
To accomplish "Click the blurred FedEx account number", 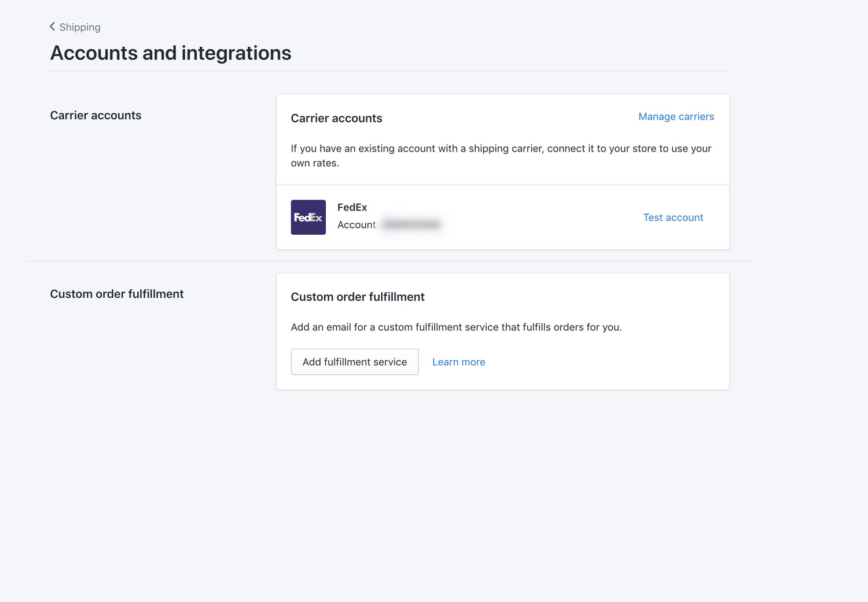I will [x=411, y=224].
